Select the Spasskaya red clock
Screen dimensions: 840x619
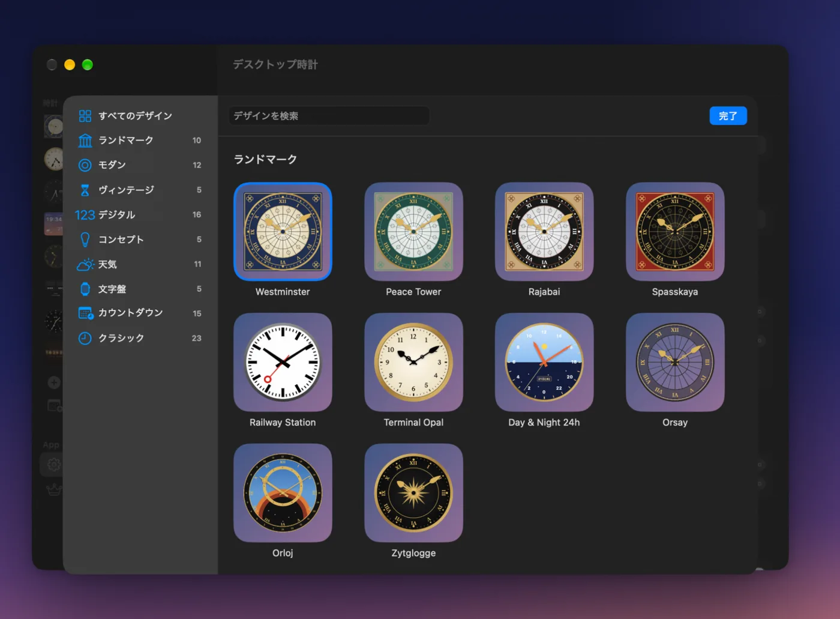tap(675, 231)
